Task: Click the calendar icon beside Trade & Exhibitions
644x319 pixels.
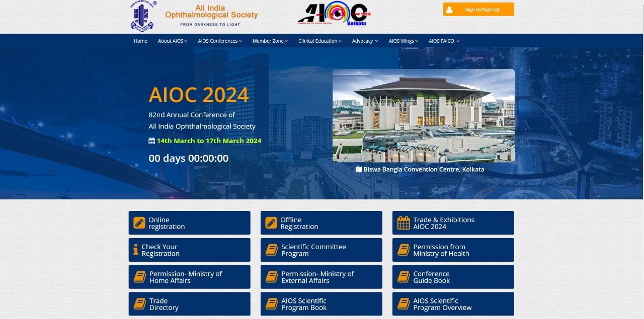Action: click(x=404, y=223)
